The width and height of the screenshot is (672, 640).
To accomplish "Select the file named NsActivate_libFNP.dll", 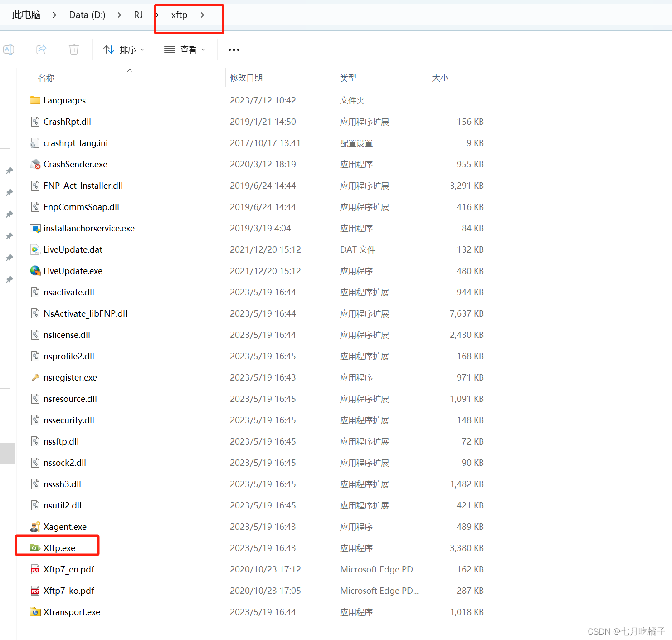I will [x=85, y=313].
